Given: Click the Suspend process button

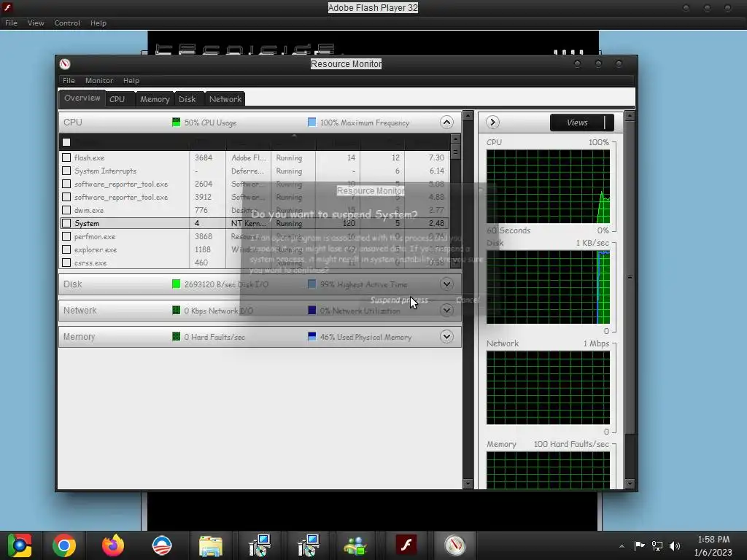Looking at the screenshot, I should (399, 300).
